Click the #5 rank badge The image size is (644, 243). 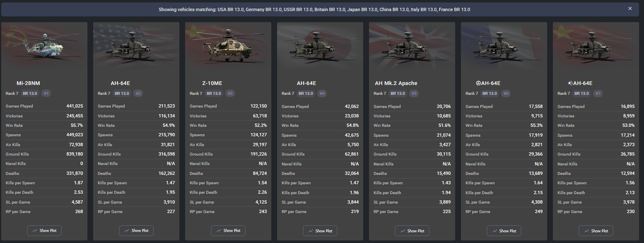pyautogui.click(x=414, y=94)
